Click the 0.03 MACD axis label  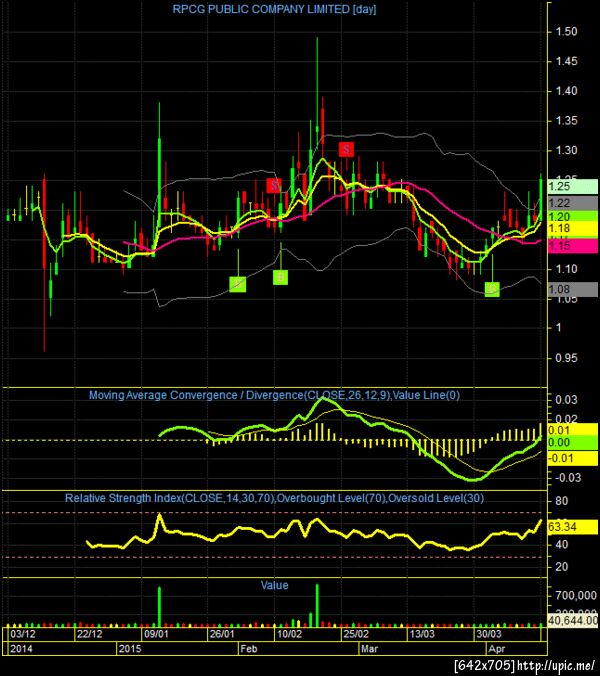tap(566, 400)
